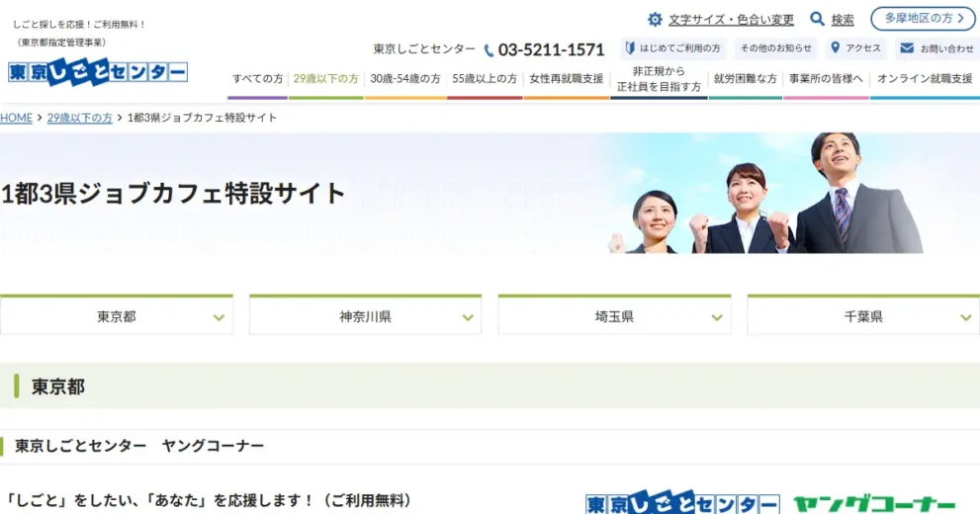Click the 東京都 section heading
The width and height of the screenshot is (980, 514).
click(58, 386)
